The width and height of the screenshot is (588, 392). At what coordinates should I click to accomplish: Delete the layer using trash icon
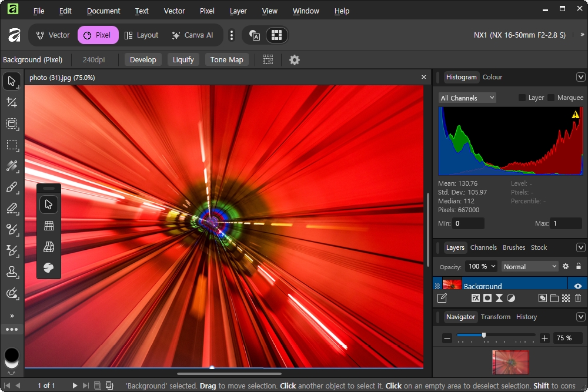click(x=578, y=299)
